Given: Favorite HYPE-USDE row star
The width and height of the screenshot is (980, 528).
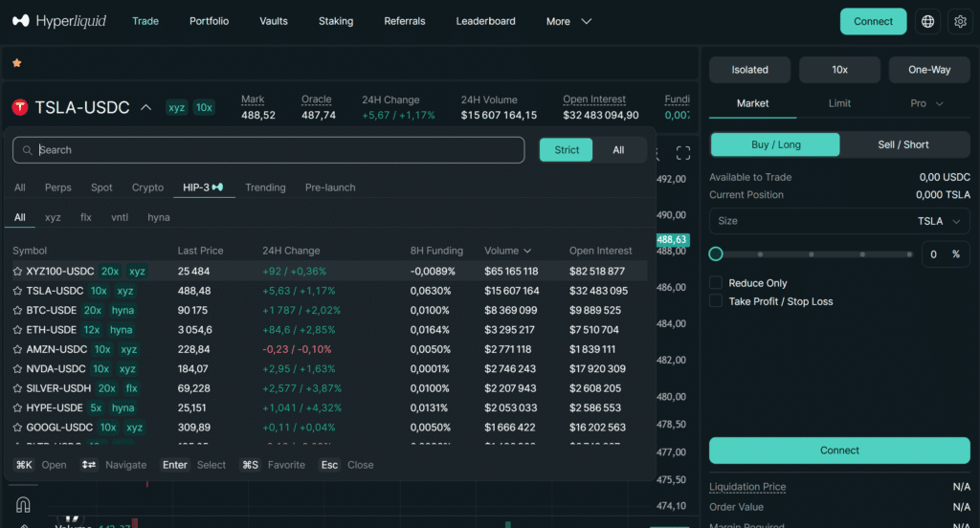Looking at the screenshot, I should [17, 407].
